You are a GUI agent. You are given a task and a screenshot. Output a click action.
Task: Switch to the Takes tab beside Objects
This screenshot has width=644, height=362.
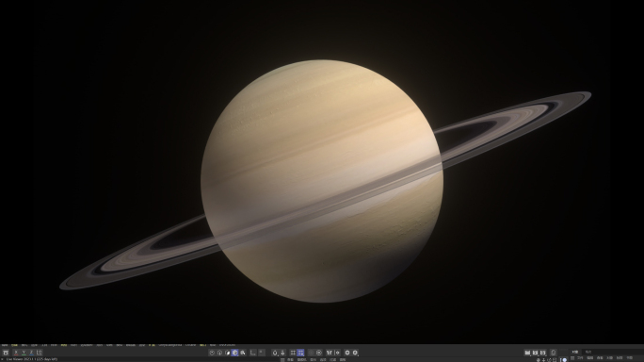(588, 353)
